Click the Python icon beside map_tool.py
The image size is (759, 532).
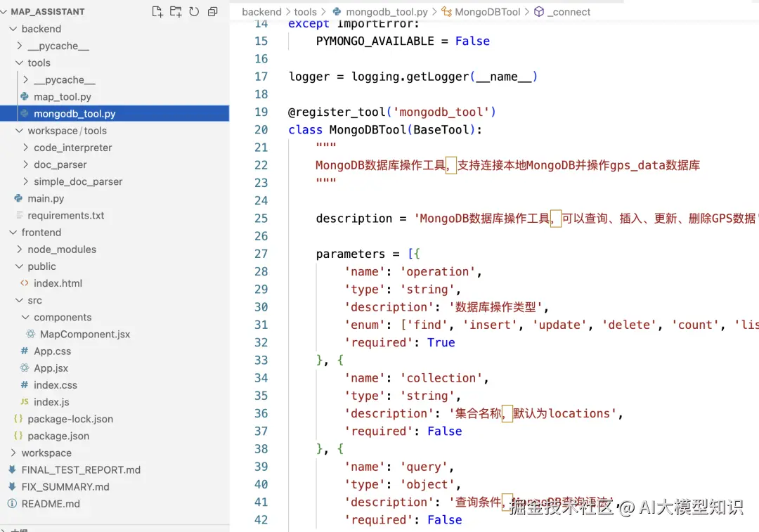pos(25,97)
